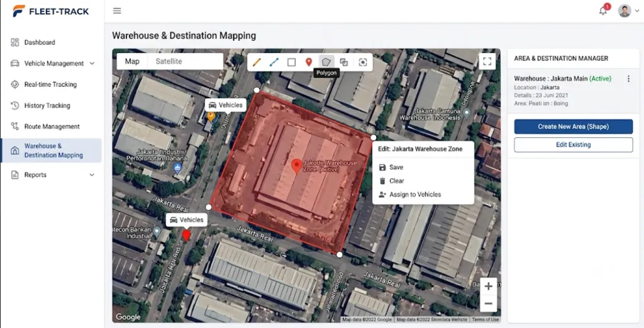Open Route Management page
Screen dimensions: 644x328
coord(52,126)
